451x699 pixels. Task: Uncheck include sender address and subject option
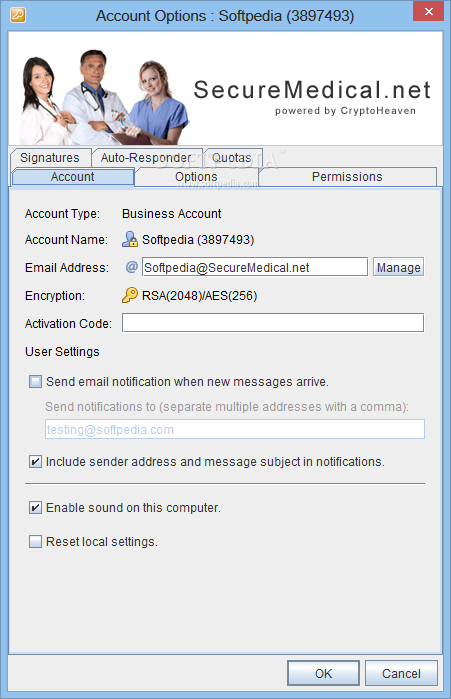coord(35,461)
